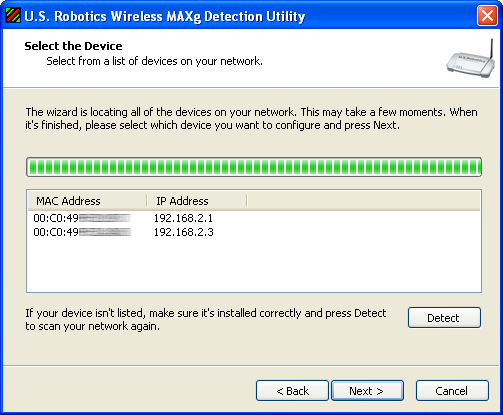503x415 pixels.
Task: Continue with the Next button
Action: [367, 391]
